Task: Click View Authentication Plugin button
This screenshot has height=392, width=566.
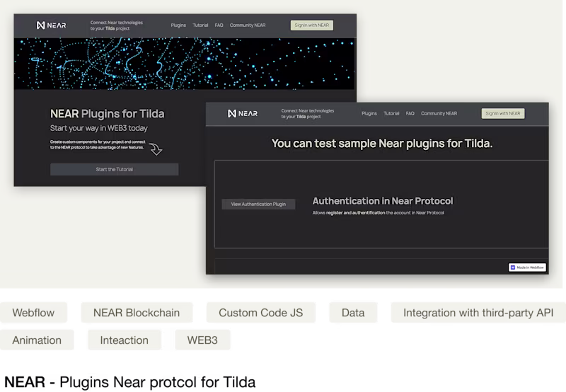Action: click(258, 204)
